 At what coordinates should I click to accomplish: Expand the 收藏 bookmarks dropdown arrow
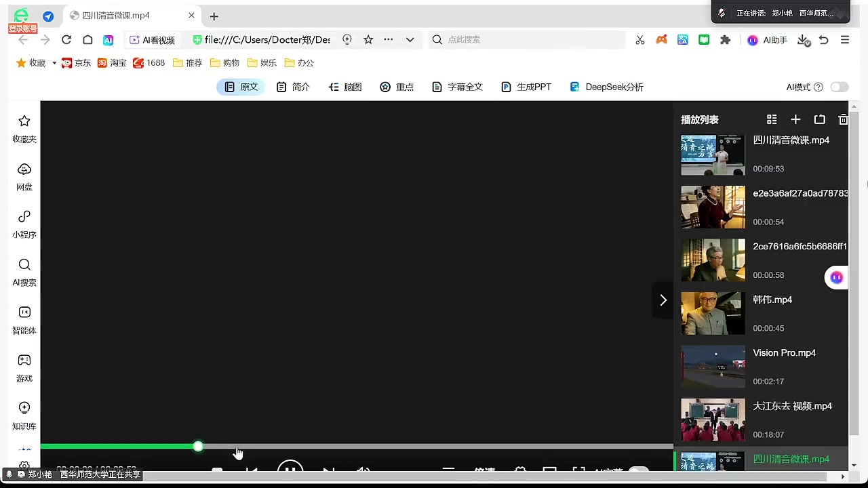(x=54, y=63)
